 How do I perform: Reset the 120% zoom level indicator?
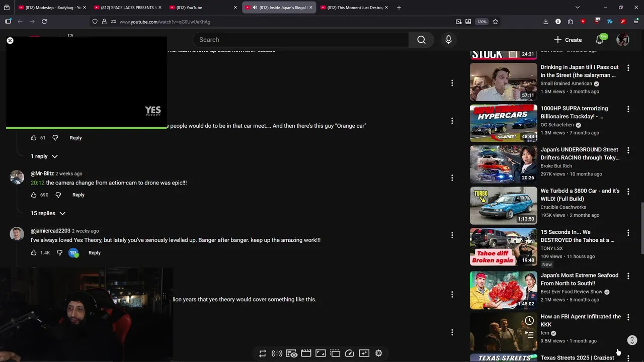click(482, 22)
